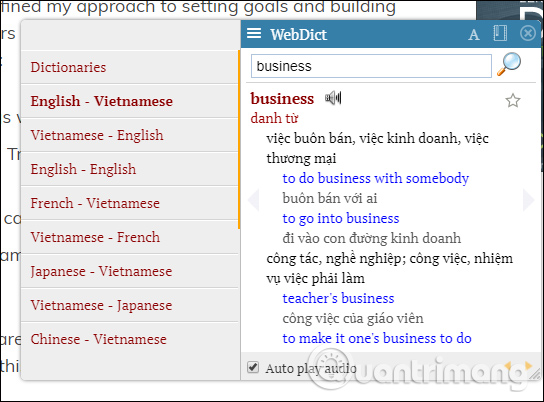The image size is (544, 402).
Task: Go to next word with right arrow
Action: pos(528,200)
